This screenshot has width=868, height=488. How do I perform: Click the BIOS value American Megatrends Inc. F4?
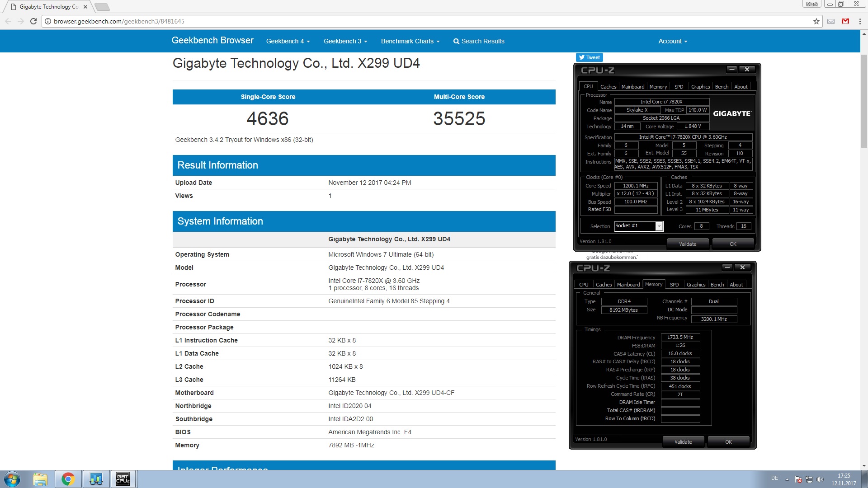point(370,432)
